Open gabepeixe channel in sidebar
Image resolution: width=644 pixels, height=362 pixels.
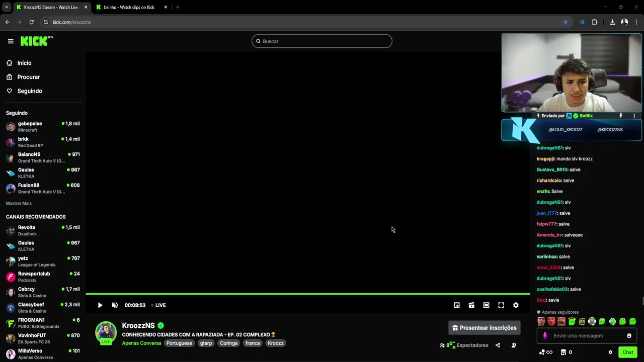43,126
